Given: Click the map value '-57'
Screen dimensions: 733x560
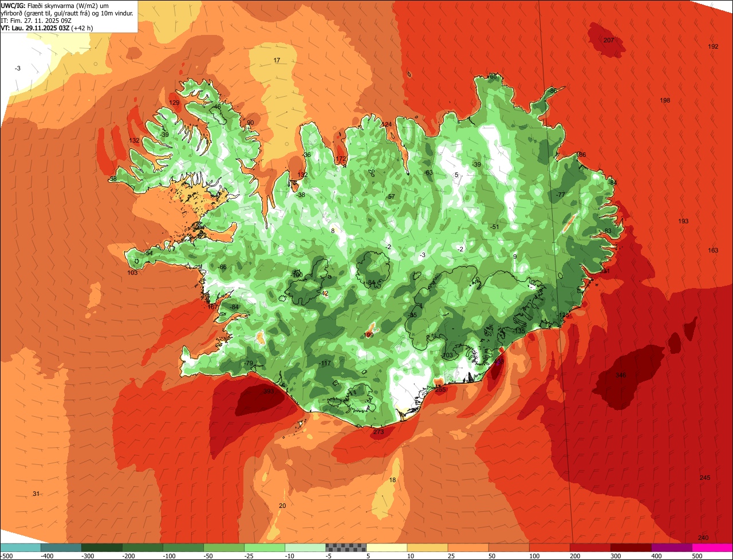Looking at the screenshot, I should coord(390,196).
